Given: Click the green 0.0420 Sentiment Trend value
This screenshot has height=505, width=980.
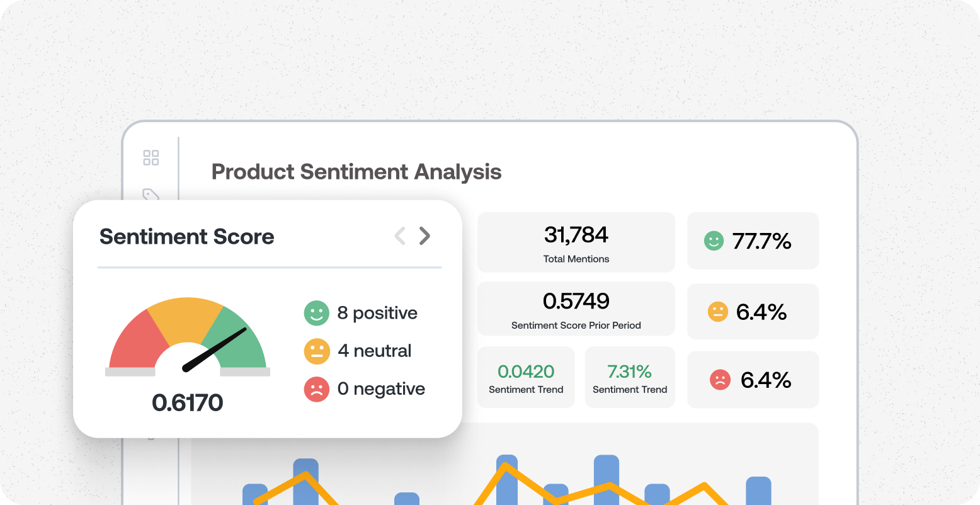Looking at the screenshot, I should (x=526, y=372).
